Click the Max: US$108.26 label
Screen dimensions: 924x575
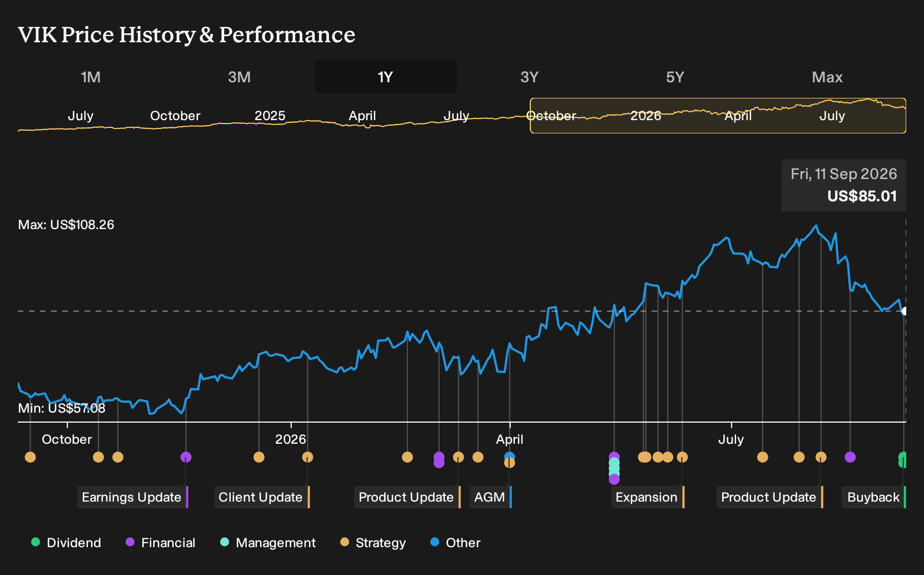pyautogui.click(x=66, y=225)
